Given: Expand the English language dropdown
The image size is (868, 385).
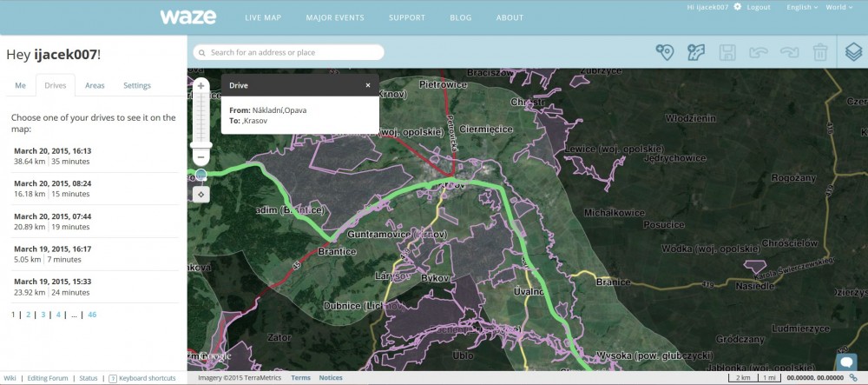Looking at the screenshot, I should pos(801,7).
